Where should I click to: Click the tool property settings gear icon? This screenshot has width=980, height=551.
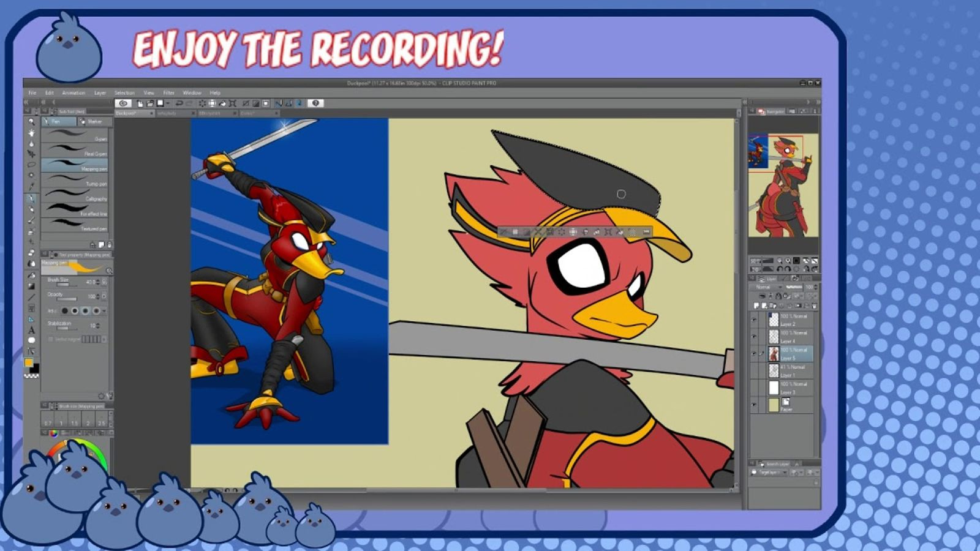point(102,396)
